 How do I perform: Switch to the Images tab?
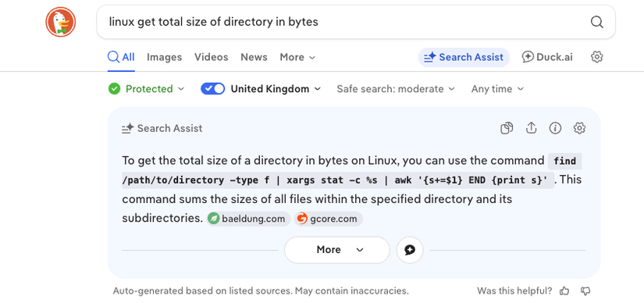(x=164, y=57)
